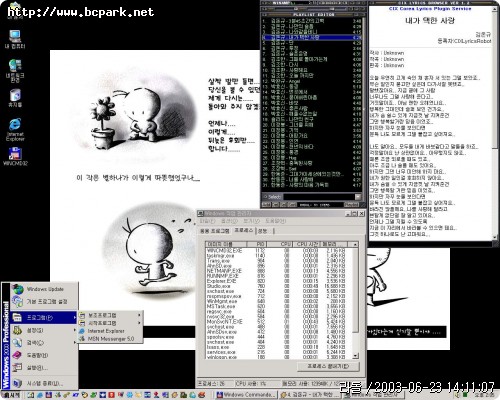Screen dimensions: 500x400
Task: Select track 31 in Winamp playlist
Action: (312, 185)
